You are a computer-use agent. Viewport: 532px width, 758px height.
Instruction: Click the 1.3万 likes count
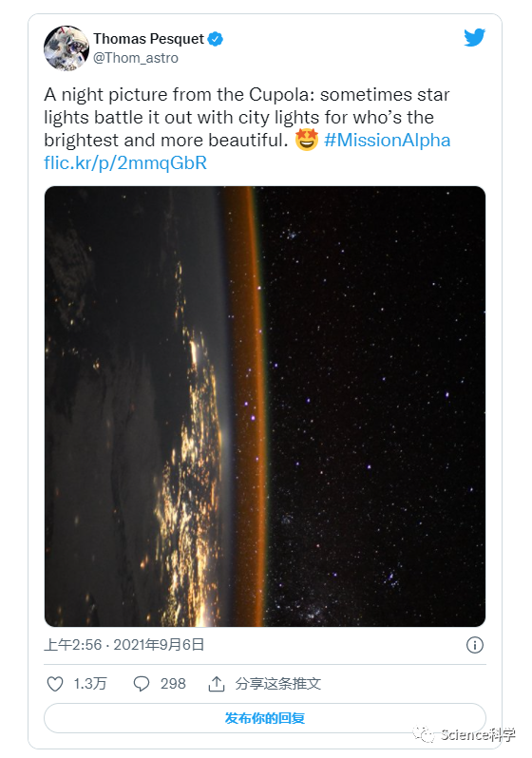point(90,684)
